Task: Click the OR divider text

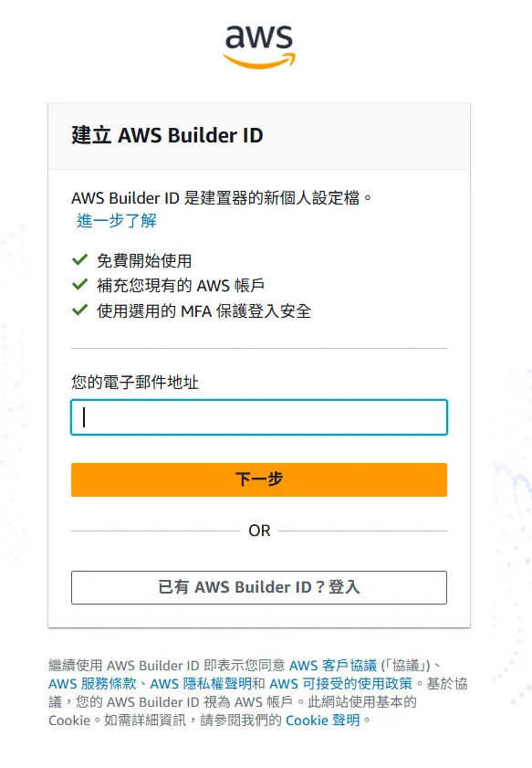Action: [x=258, y=531]
